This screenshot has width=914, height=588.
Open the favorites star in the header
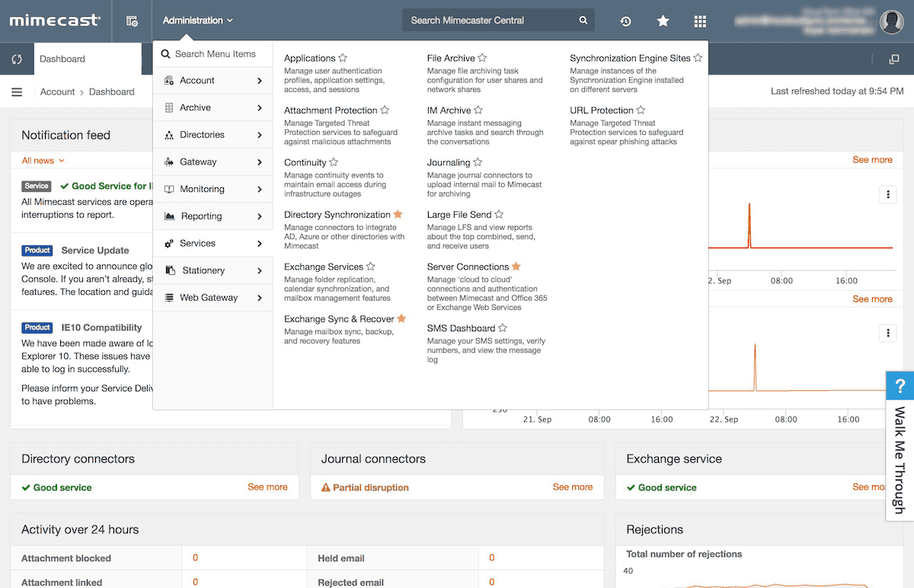coord(663,21)
